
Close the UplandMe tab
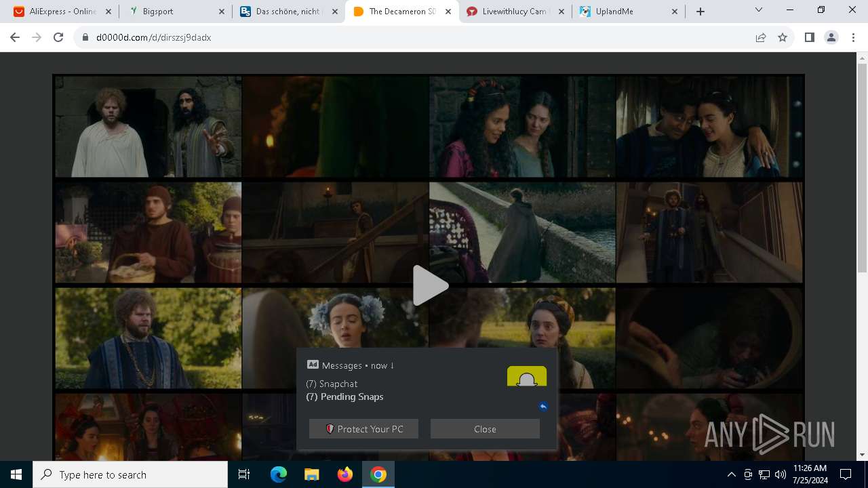pyautogui.click(x=674, y=12)
